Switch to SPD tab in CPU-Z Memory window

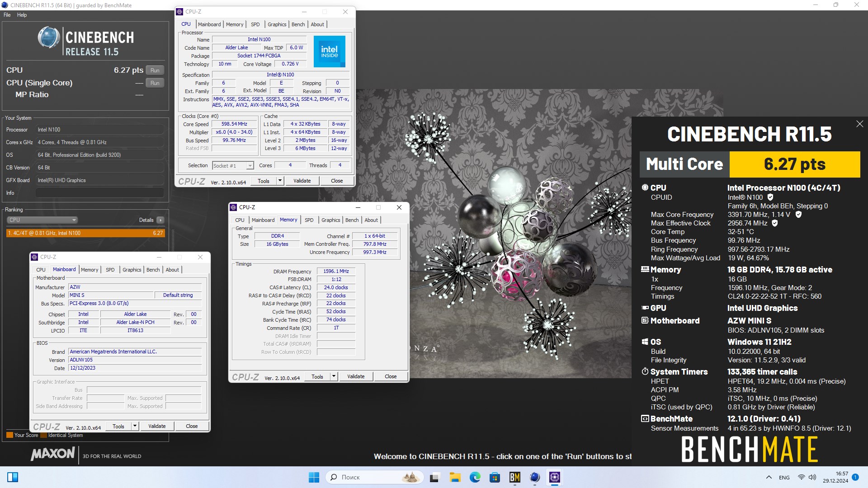click(x=309, y=220)
